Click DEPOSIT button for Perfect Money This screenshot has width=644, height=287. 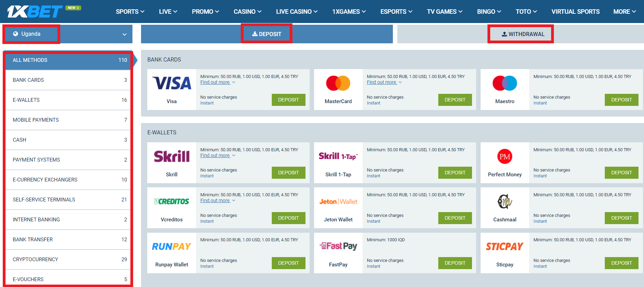(x=621, y=173)
